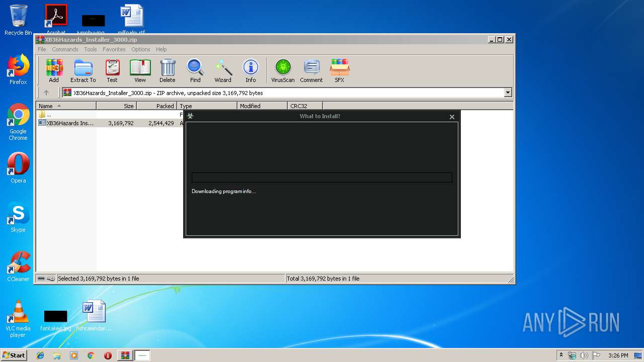Image resolution: width=644 pixels, height=362 pixels.
Task: Show archive Info
Action: point(251,70)
